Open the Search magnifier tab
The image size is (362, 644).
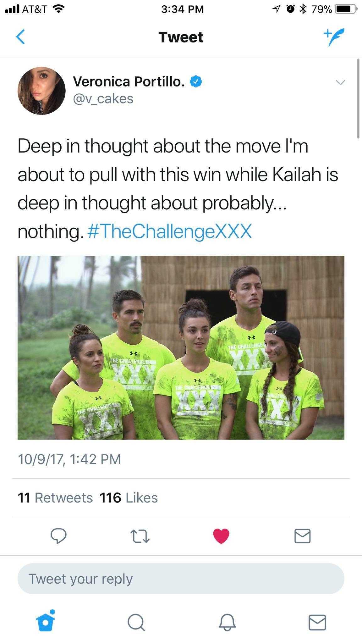click(136, 622)
